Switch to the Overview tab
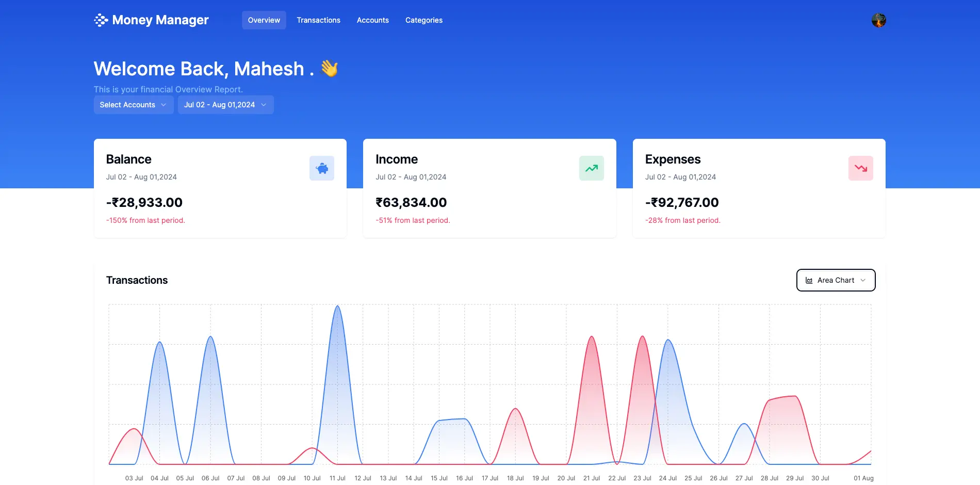980x485 pixels. click(264, 20)
